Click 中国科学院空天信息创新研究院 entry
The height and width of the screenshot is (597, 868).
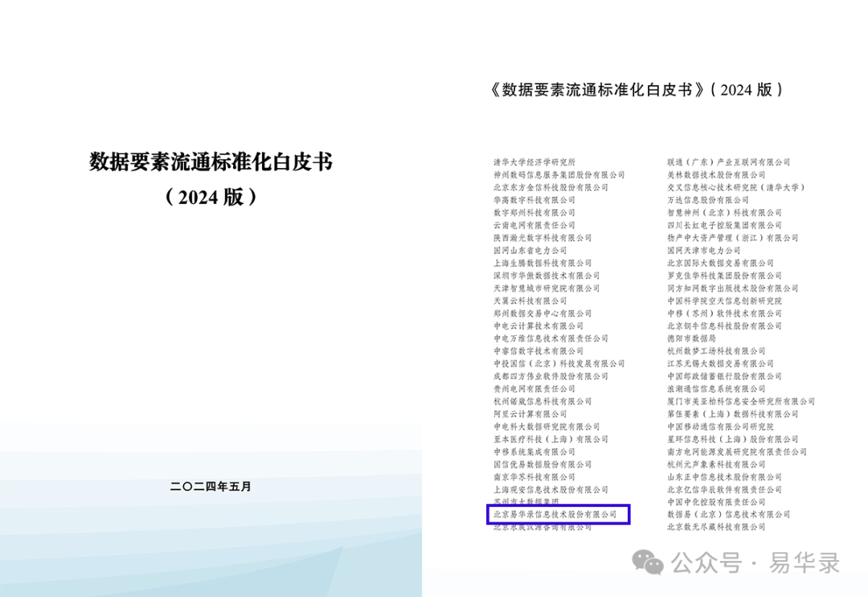724,301
